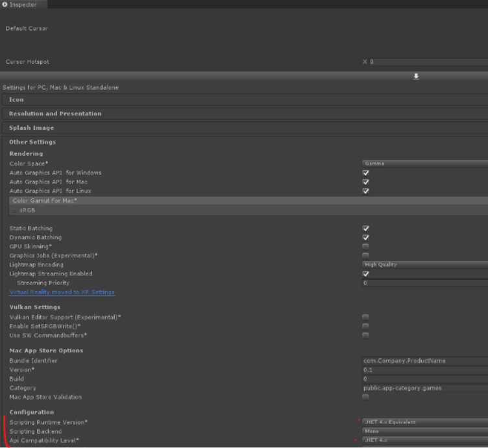
Task: Enable Mac App Store Validation checkbox
Action: coord(366,397)
